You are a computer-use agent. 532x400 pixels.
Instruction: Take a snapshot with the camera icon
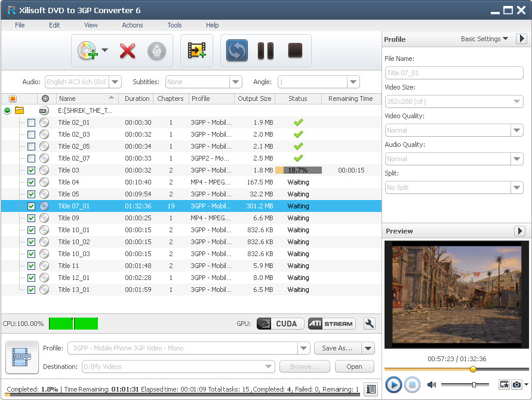517,385
